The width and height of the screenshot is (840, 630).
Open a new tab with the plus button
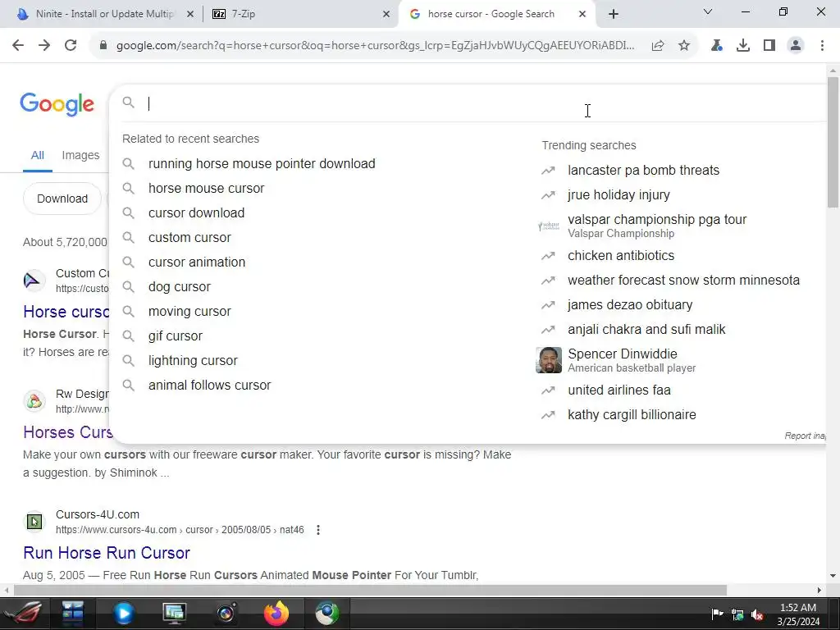(x=614, y=14)
